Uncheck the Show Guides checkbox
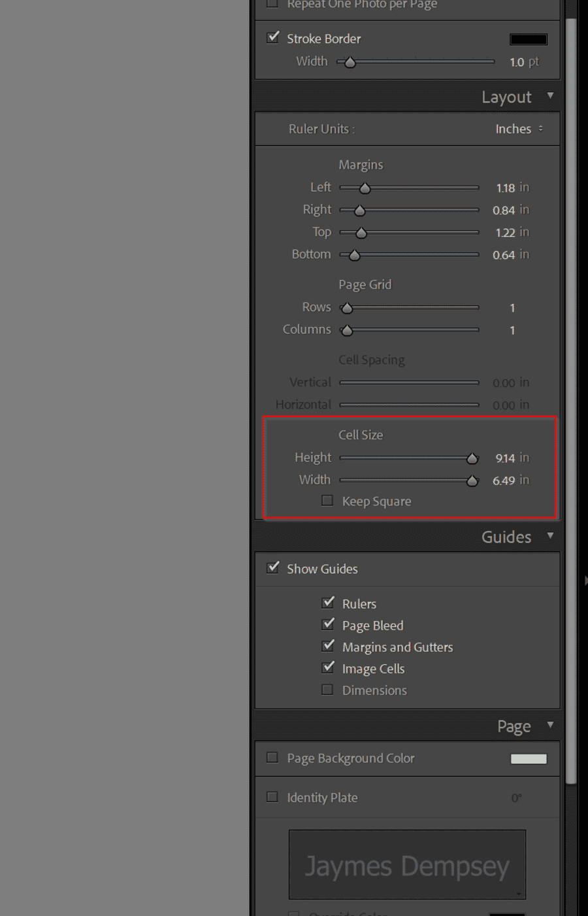 coord(273,568)
